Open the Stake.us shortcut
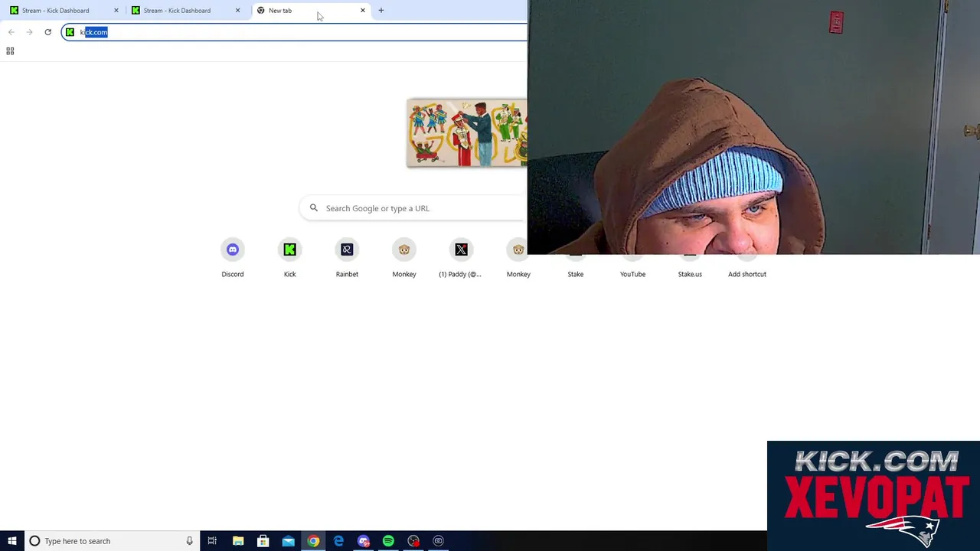Image resolution: width=980 pixels, height=551 pixels. click(690, 268)
